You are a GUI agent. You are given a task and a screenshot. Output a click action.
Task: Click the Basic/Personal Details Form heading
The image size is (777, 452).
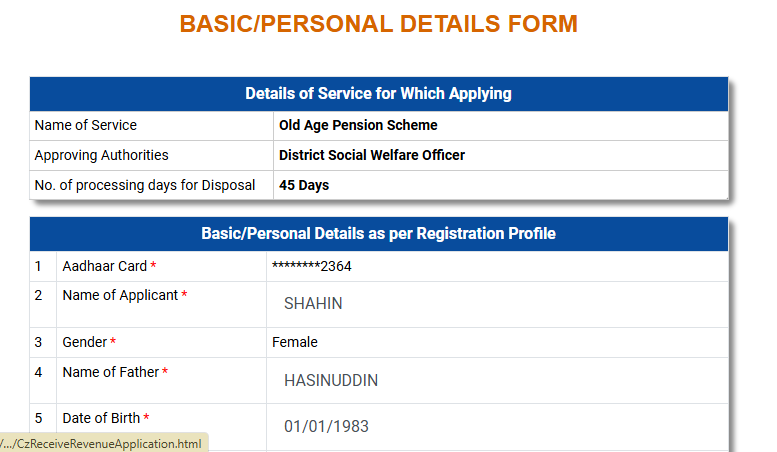[x=379, y=24]
